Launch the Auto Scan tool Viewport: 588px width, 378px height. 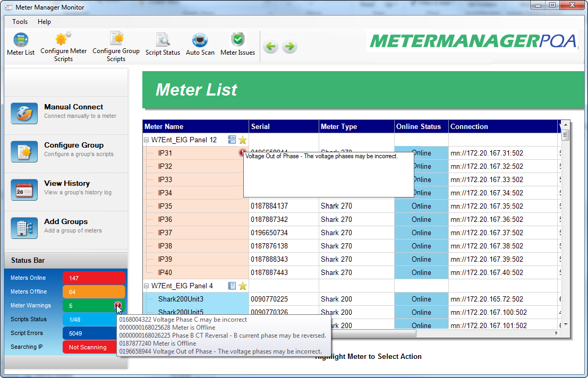click(x=200, y=45)
